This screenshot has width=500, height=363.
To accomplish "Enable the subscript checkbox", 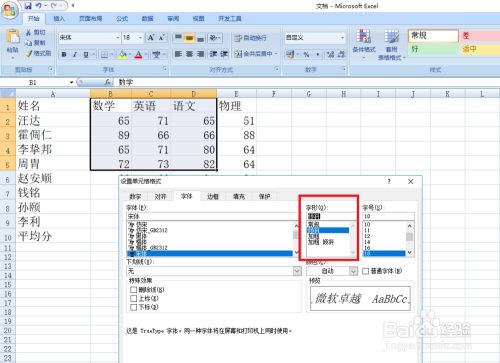I will [x=134, y=307].
